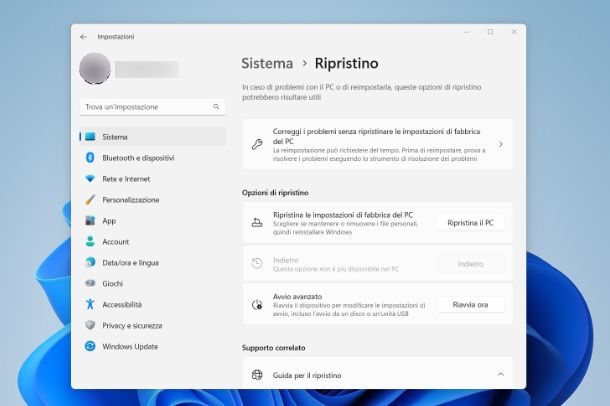The width and height of the screenshot is (610, 406).
Task: Click the Avvio avanzato restart icon
Action: coord(257,304)
